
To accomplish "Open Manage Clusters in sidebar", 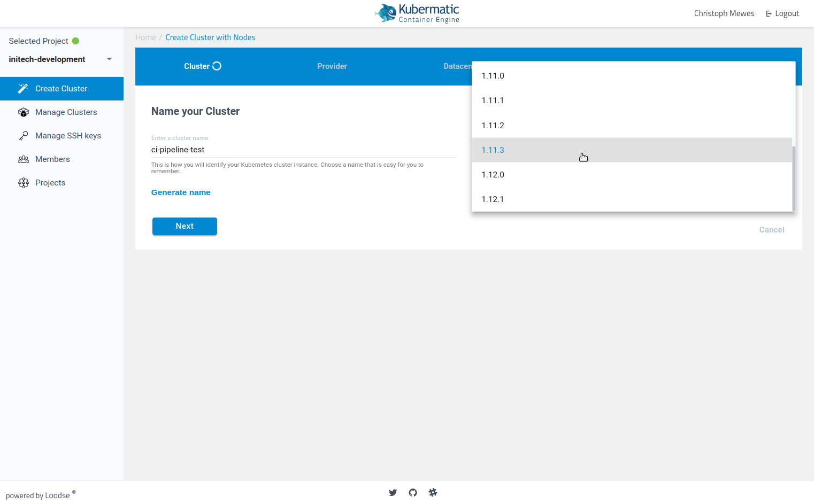I will (62, 112).
